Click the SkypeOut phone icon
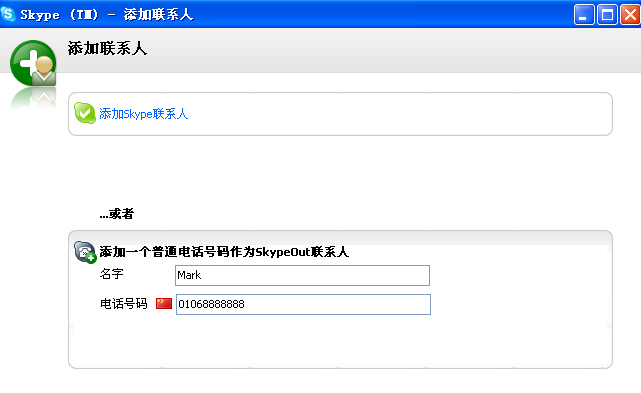 pos(85,252)
